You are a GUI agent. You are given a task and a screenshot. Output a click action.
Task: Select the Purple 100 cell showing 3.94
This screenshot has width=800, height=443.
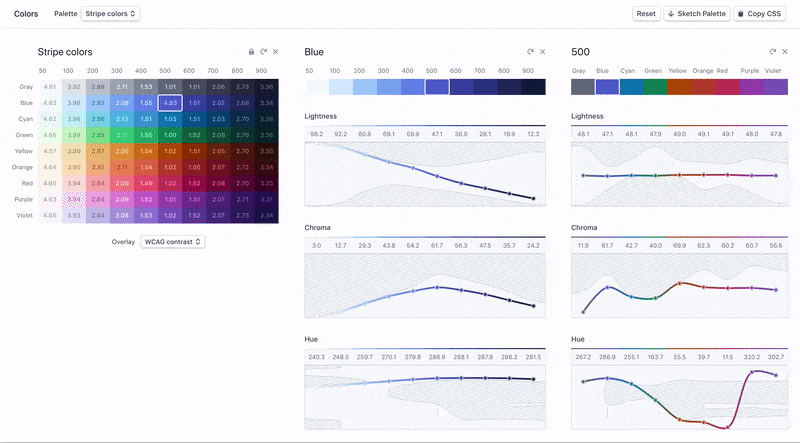coord(74,199)
